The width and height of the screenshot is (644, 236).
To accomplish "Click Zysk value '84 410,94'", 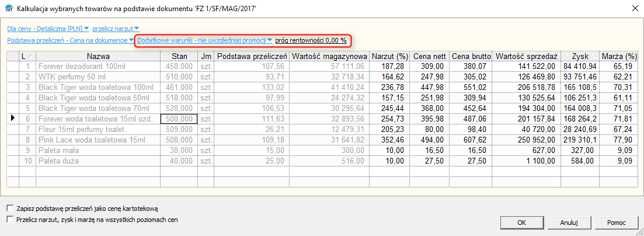I will point(580,66).
